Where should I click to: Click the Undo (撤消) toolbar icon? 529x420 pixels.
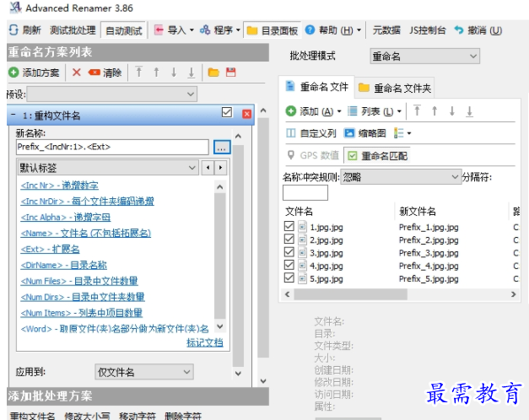[x=459, y=30]
